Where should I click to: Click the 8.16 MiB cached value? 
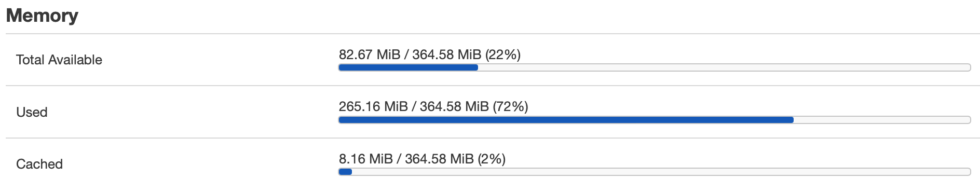(366, 159)
